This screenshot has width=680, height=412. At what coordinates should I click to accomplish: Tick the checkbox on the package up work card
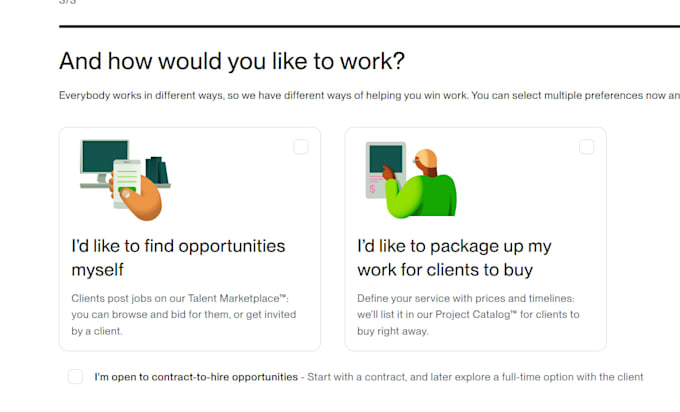point(587,147)
